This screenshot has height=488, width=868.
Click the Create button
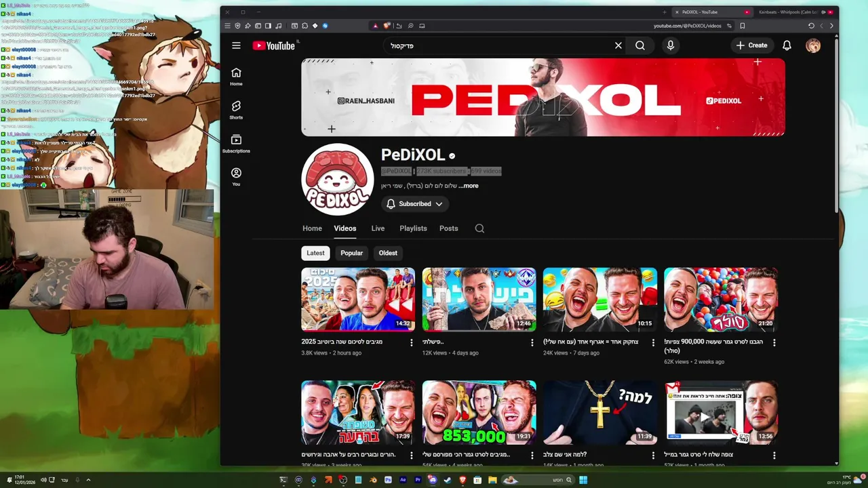[751, 45]
